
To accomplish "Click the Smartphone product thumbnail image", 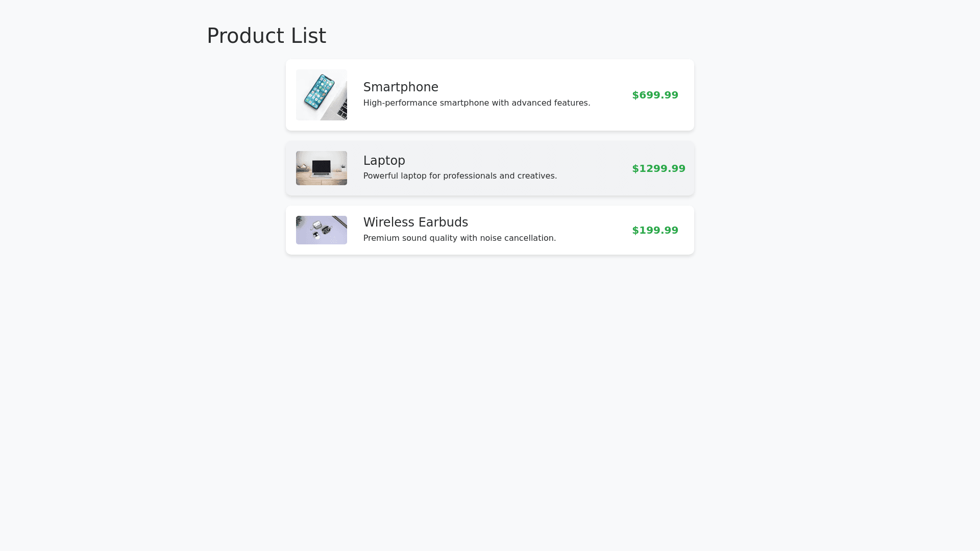I will [322, 95].
